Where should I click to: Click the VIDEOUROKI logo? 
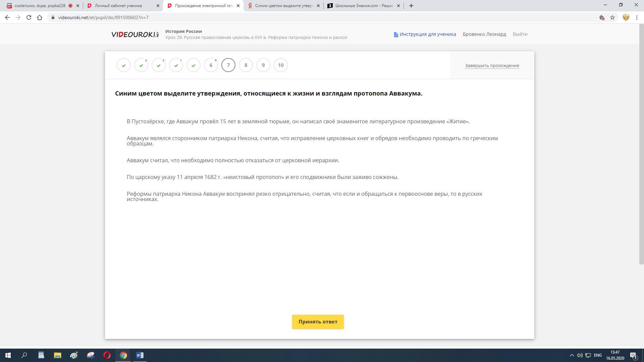tap(135, 34)
